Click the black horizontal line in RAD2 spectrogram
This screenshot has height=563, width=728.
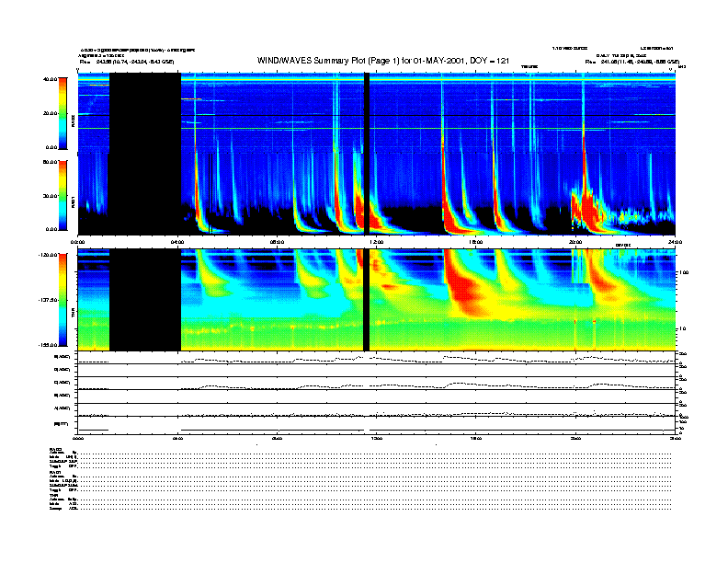[x=377, y=116]
